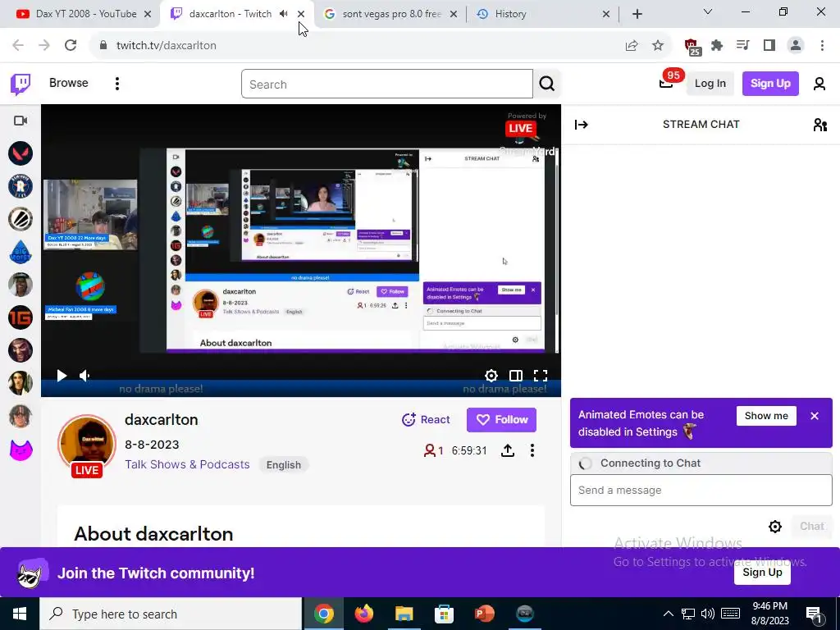Open the taskbar volume control
Viewport: 840px width, 630px height.
click(708, 614)
